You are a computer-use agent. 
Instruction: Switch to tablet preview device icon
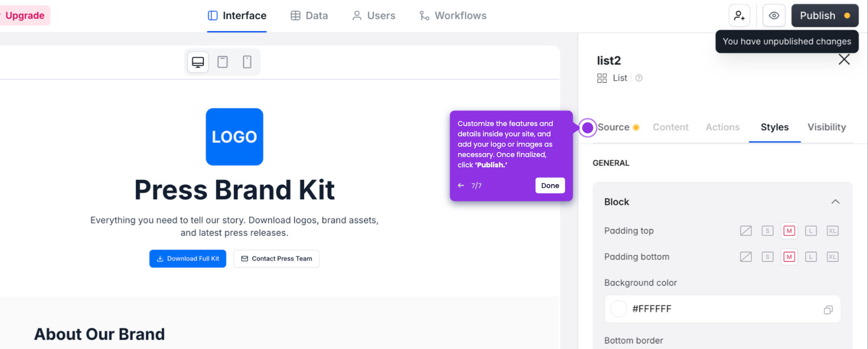click(223, 62)
